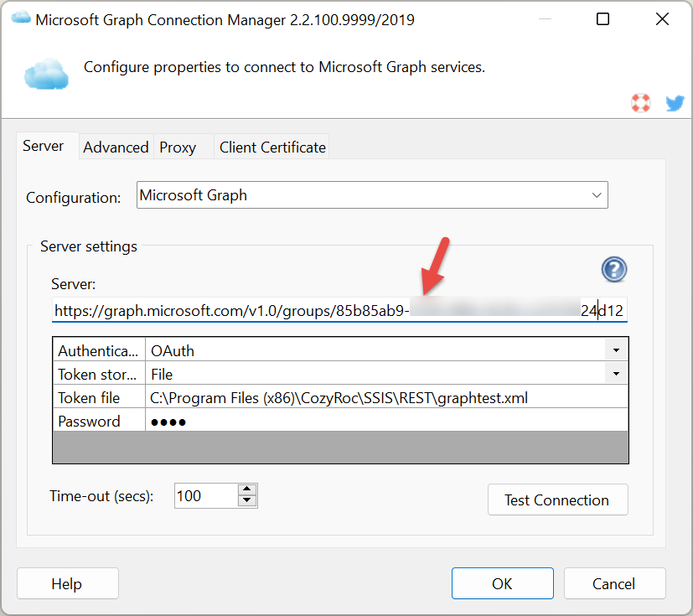Viewport: 693px width, 616px height.
Task: Select the Authentication property label cell
Action: (99, 350)
